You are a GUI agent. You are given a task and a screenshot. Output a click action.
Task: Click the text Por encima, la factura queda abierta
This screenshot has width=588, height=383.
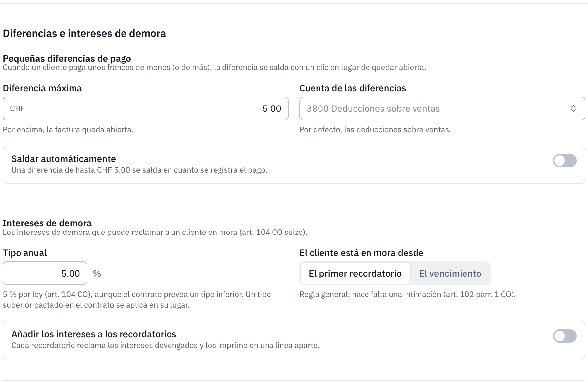click(68, 130)
